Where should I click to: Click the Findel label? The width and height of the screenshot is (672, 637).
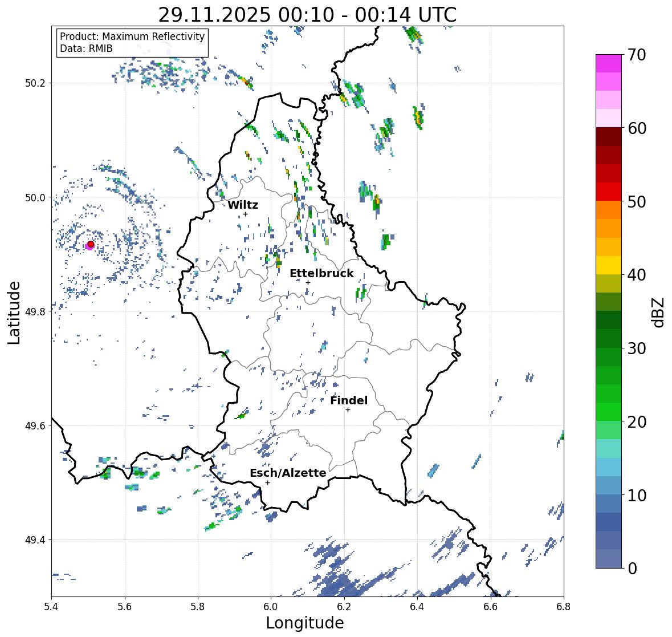tap(349, 400)
